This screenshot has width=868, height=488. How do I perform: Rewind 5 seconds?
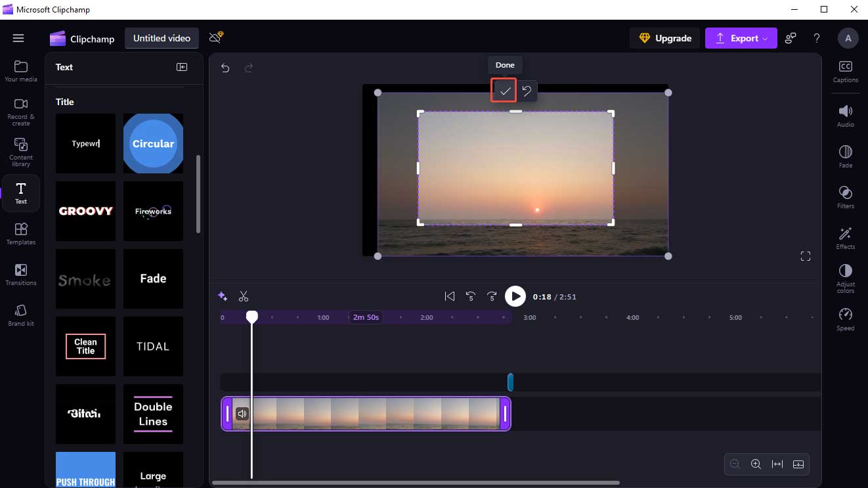tap(471, 296)
